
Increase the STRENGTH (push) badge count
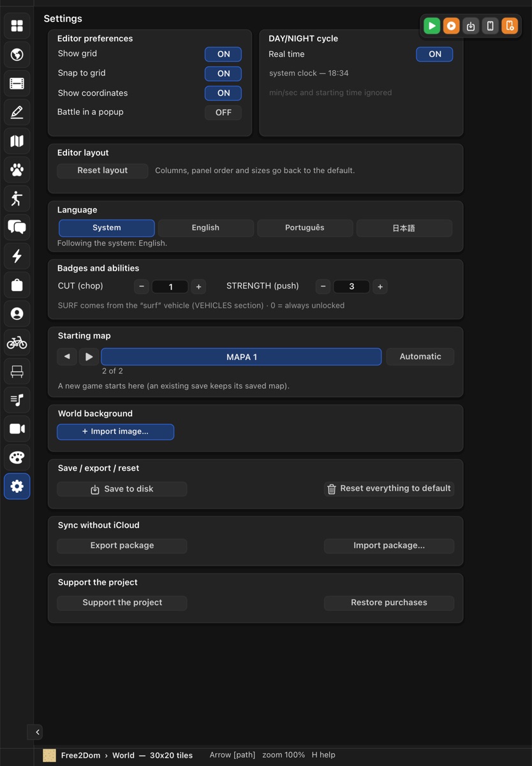pyautogui.click(x=380, y=287)
